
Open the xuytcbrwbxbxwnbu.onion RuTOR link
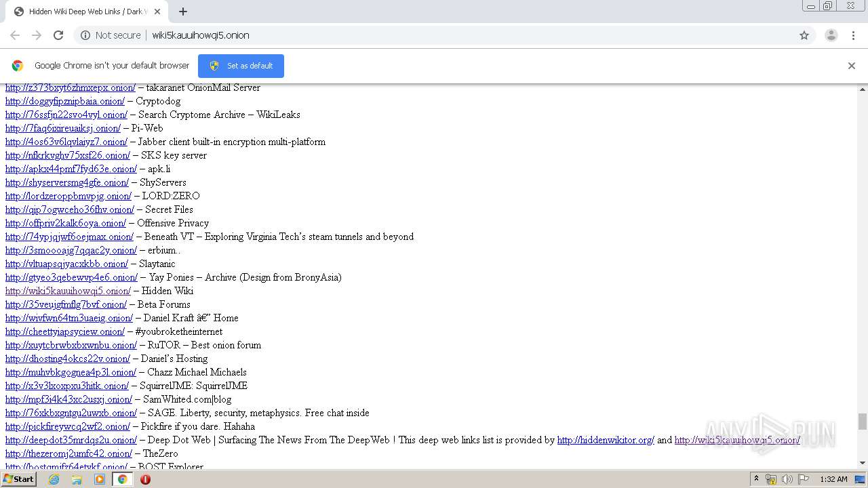(71, 345)
